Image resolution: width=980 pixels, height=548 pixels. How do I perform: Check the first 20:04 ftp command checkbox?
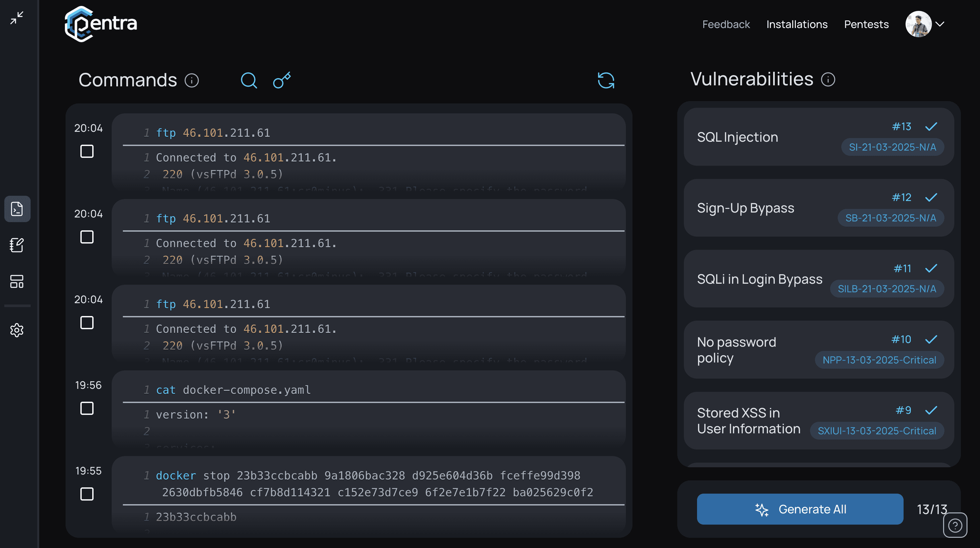[87, 151]
